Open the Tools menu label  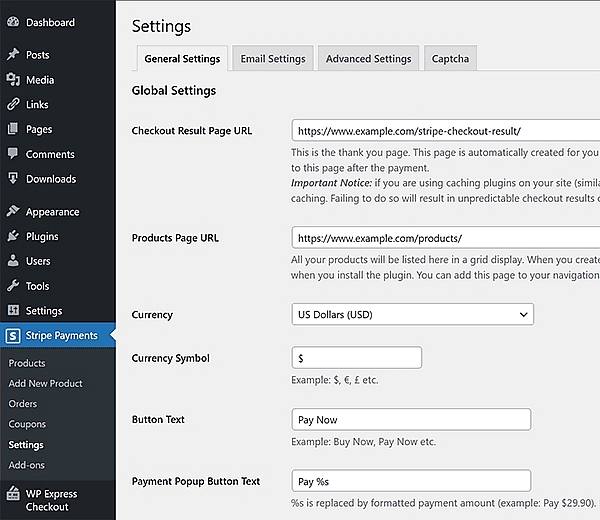[38, 286]
